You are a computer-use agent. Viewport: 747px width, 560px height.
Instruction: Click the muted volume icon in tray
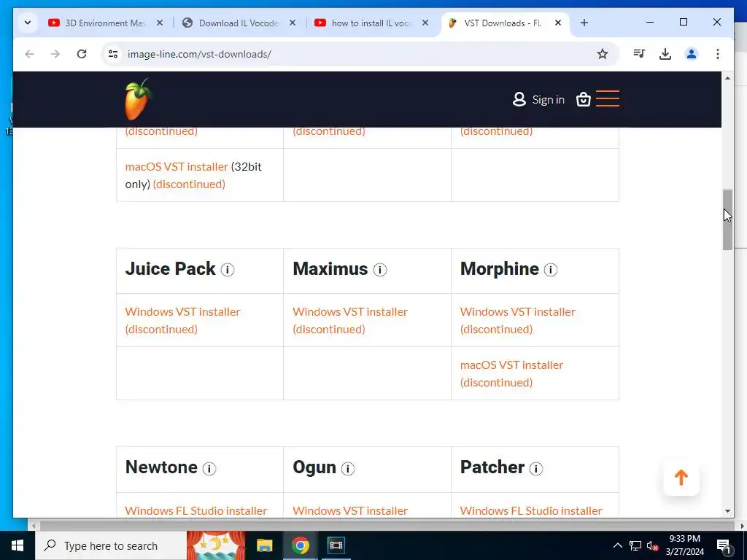point(653,545)
